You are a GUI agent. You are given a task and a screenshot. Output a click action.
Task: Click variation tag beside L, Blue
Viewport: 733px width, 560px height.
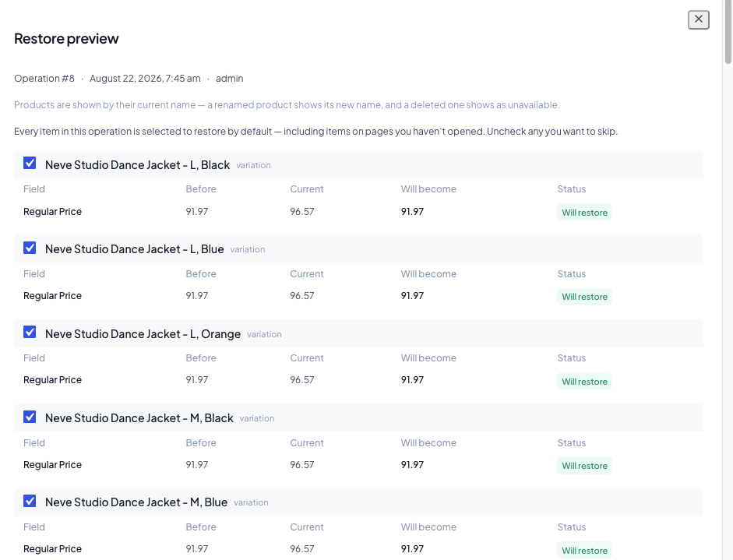tap(248, 249)
